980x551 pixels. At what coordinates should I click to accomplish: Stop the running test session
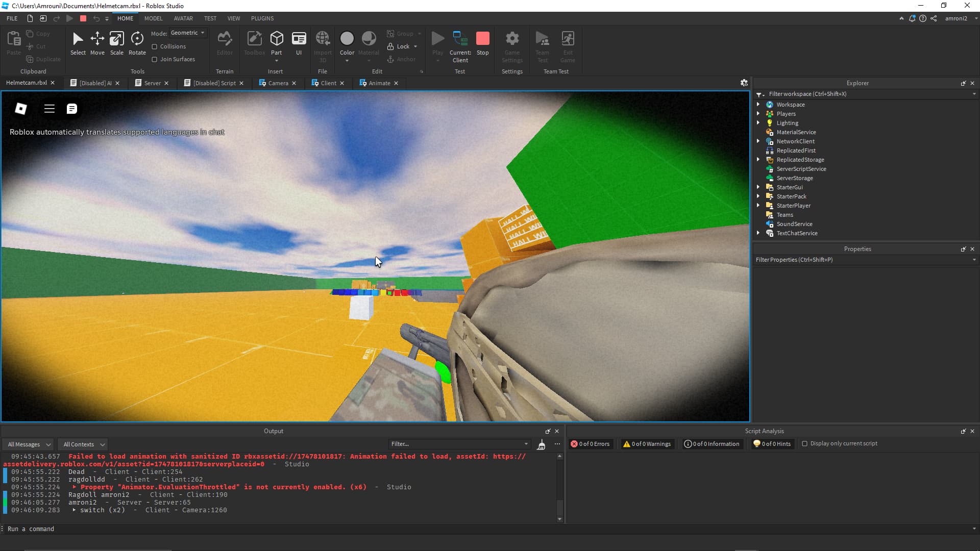click(482, 43)
